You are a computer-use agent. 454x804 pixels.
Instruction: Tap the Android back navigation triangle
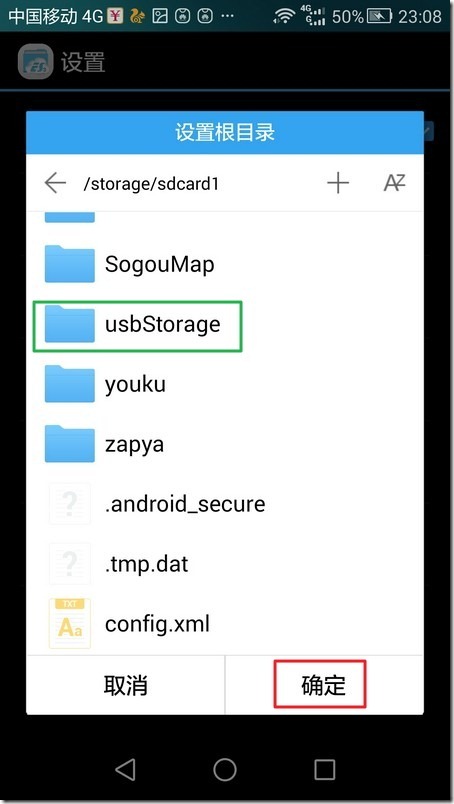pyautogui.click(x=125, y=770)
